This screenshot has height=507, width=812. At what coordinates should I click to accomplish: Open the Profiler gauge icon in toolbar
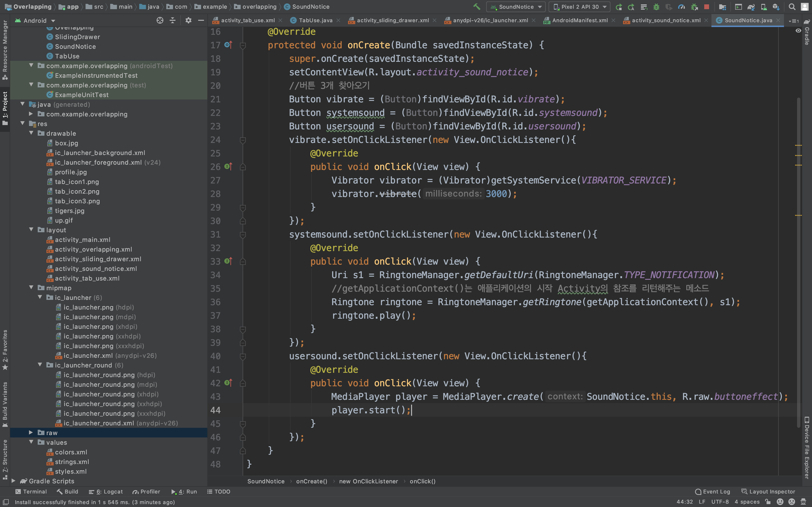click(681, 7)
